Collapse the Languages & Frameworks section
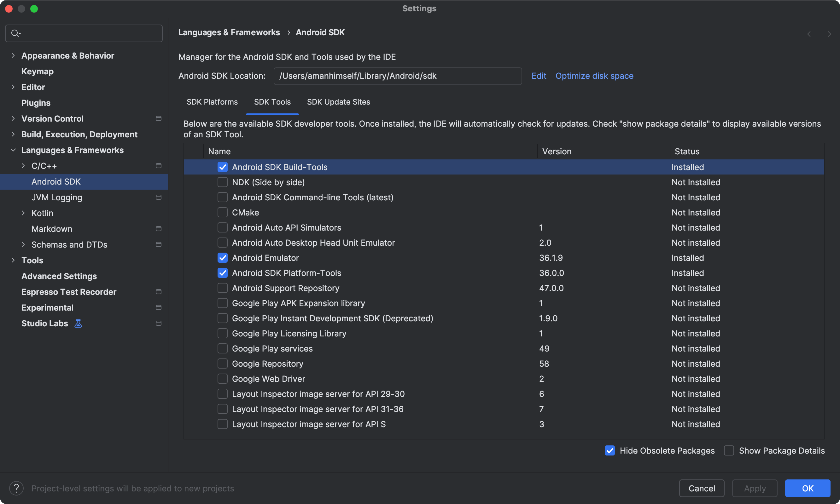 [x=13, y=150]
